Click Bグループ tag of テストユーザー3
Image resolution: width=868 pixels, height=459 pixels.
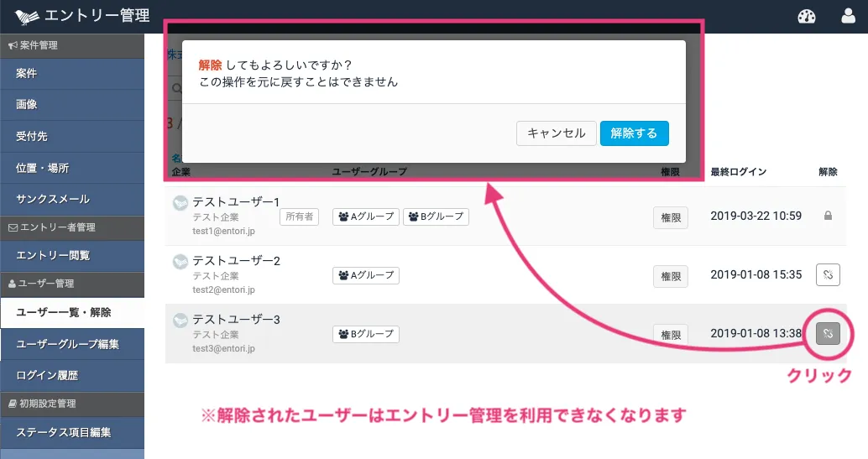tap(366, 334)
